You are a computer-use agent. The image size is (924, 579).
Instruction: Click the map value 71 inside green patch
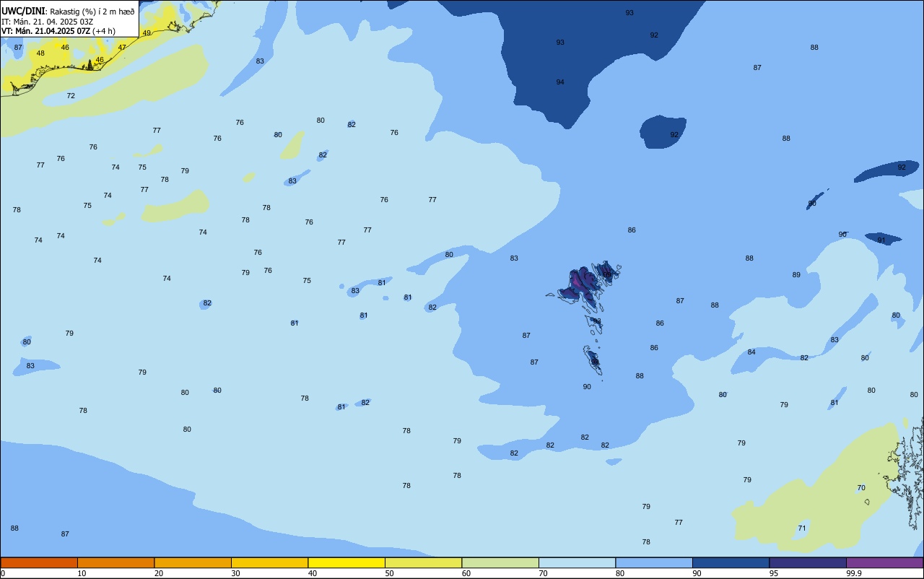[802, 528]
